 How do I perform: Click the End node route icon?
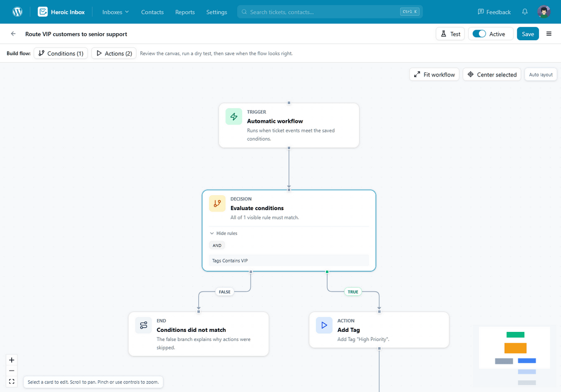click(143, 325)
